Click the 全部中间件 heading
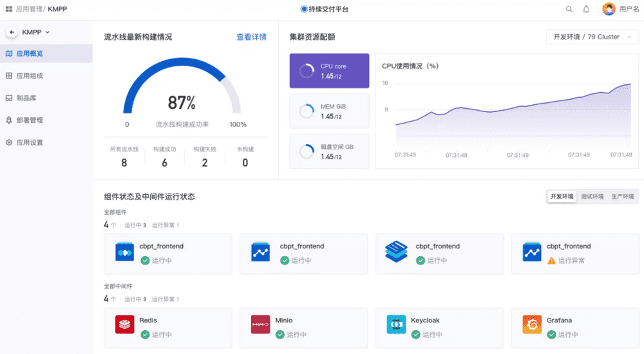 (x=118, y=286)
